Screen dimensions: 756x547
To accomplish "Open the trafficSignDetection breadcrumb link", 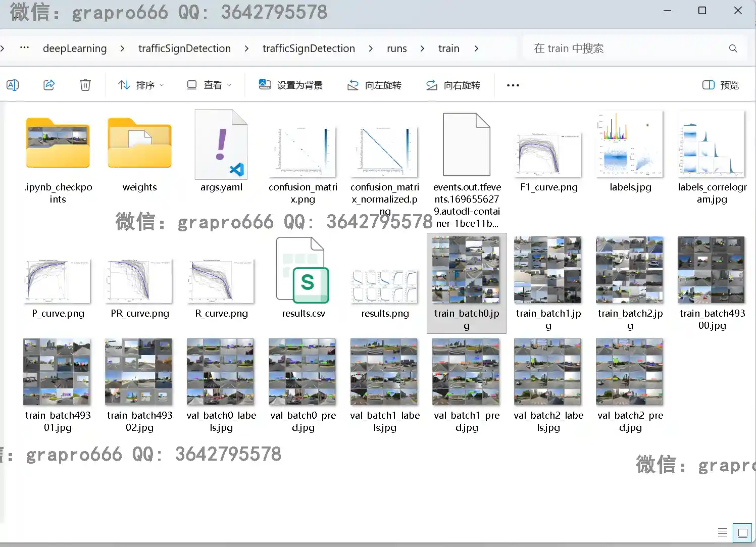I will (x=184, y=48).
